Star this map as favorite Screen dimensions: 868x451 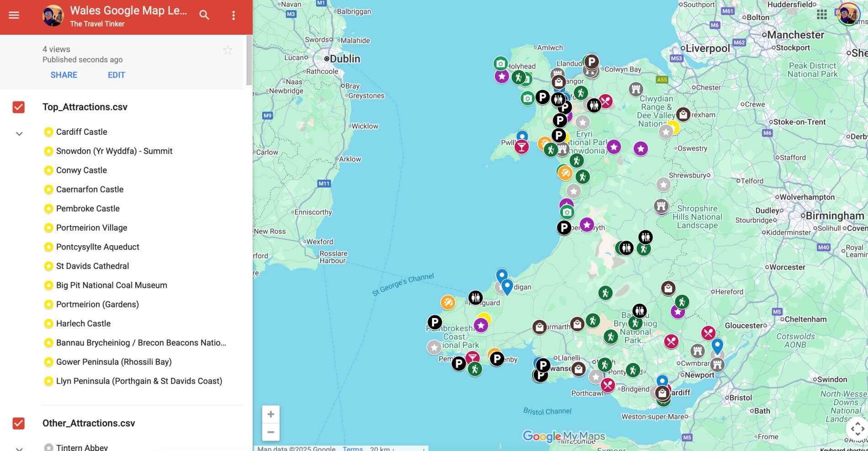tap(228, 50)
